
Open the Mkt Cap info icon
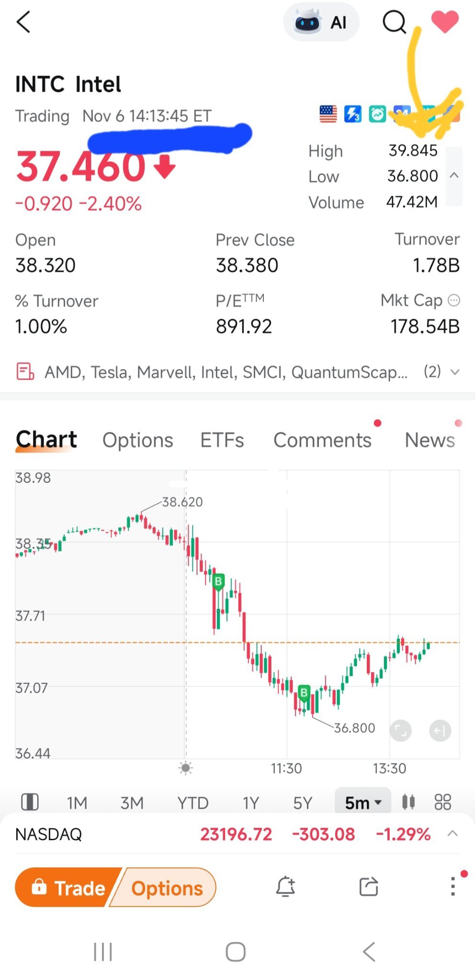(453, 301)
